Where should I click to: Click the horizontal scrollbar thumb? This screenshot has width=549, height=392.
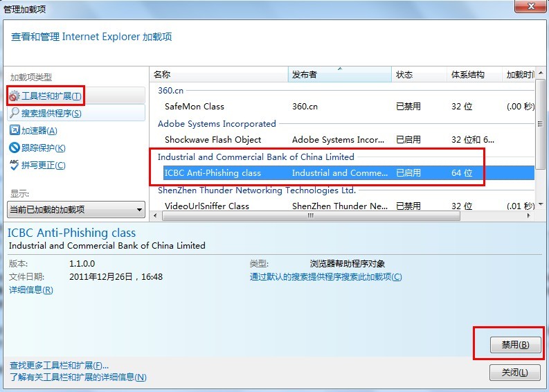(x=311, y=216)
